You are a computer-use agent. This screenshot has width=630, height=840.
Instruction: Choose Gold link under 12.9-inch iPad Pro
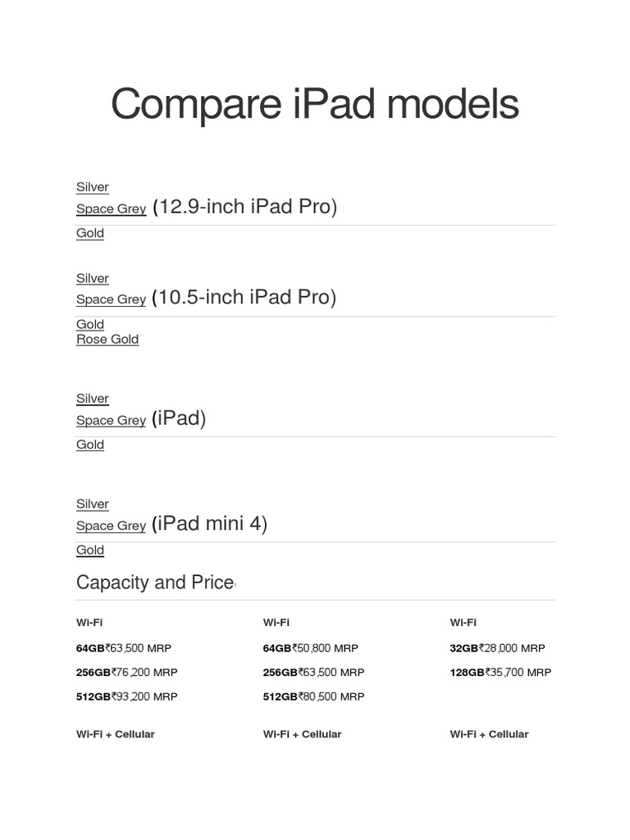90,233
